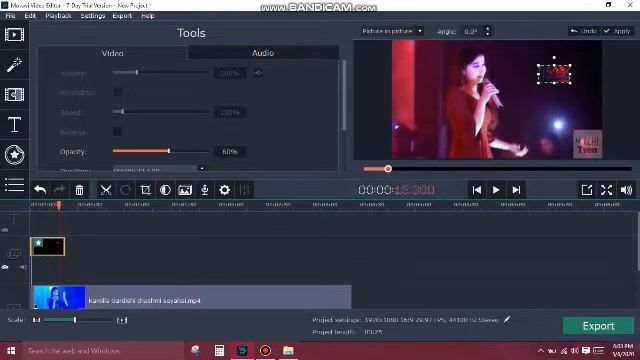The height and width of the screenshot is (360, 640).
Task: Open Calculator from taskbar
Action: 219,351
